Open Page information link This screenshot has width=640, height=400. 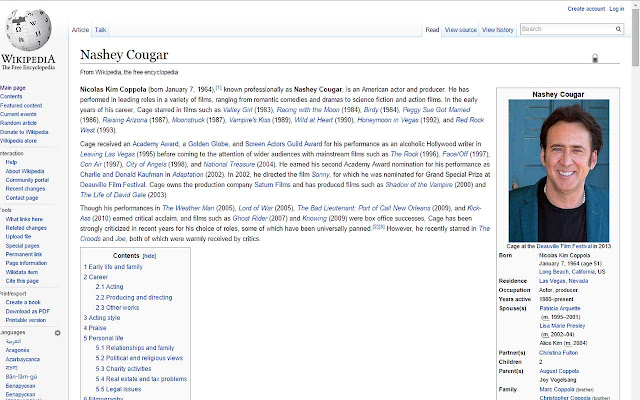pyautogui.click(x=26, y=263)
